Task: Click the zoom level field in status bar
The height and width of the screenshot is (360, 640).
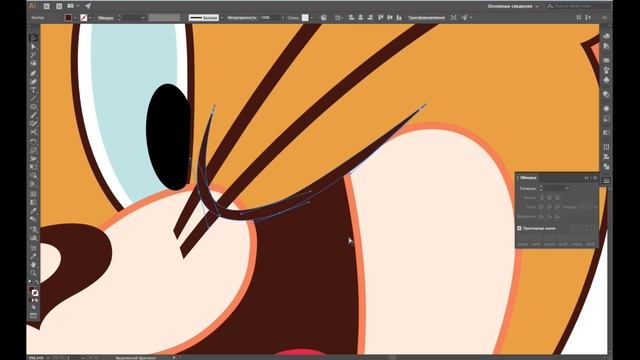Action: pos(37,358)
